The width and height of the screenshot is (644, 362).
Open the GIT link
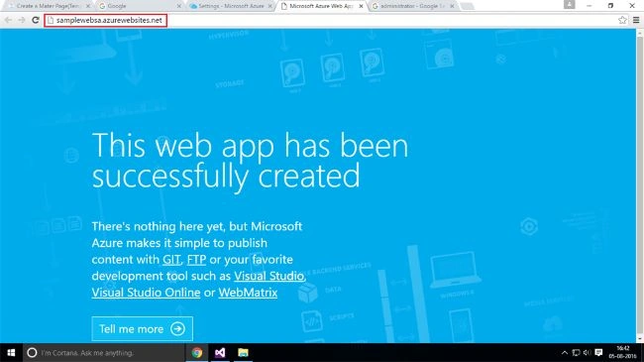pos(171,260)
